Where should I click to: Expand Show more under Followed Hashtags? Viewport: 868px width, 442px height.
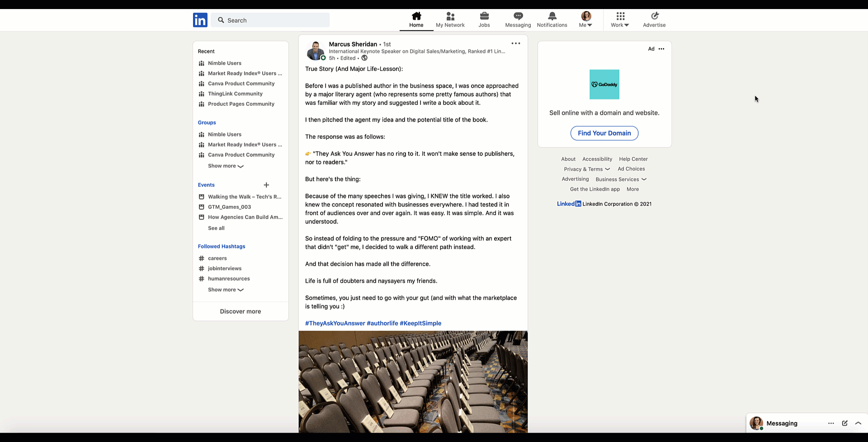coord(226,290)
